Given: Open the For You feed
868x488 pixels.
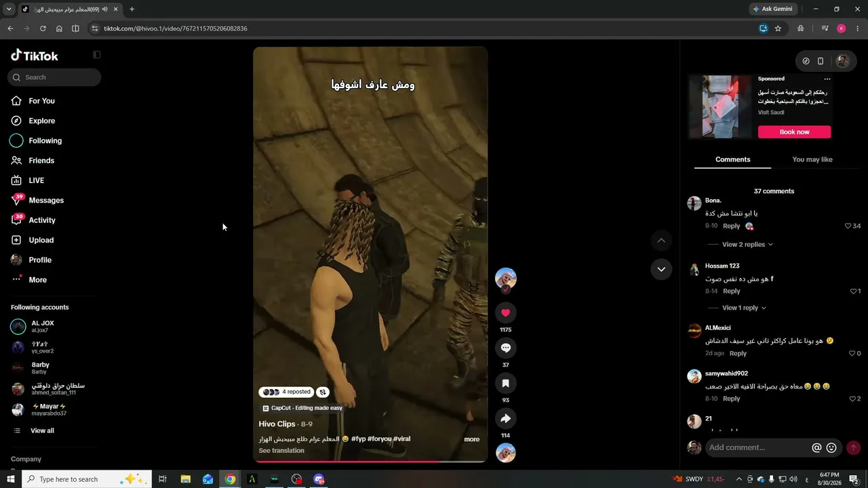Looking at the screenshot, I should click(x=41, y=101).
